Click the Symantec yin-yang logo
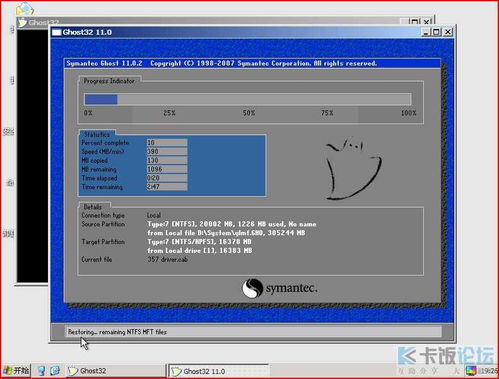Screen dimensions: 499x379 252,288
